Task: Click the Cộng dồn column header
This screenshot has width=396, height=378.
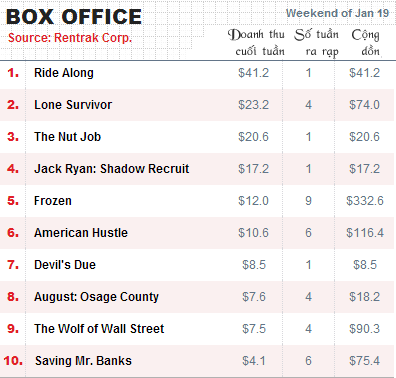Action: point(366,43)
